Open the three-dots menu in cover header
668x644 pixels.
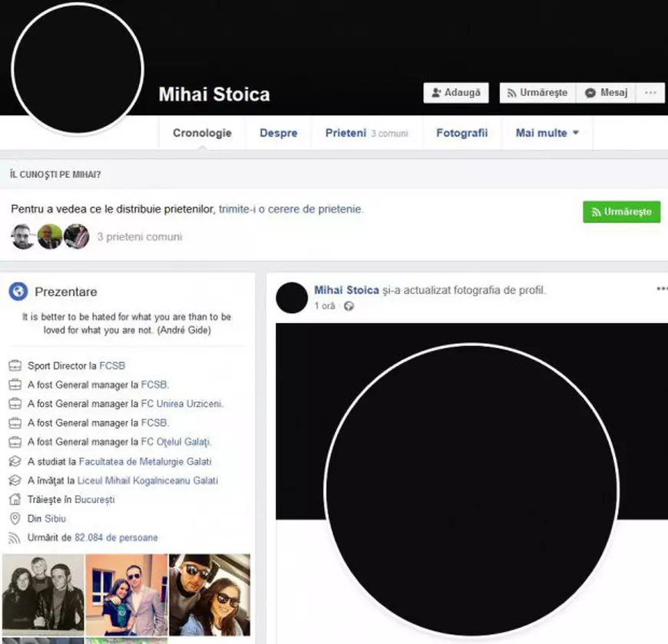click(x=650, y=93)
